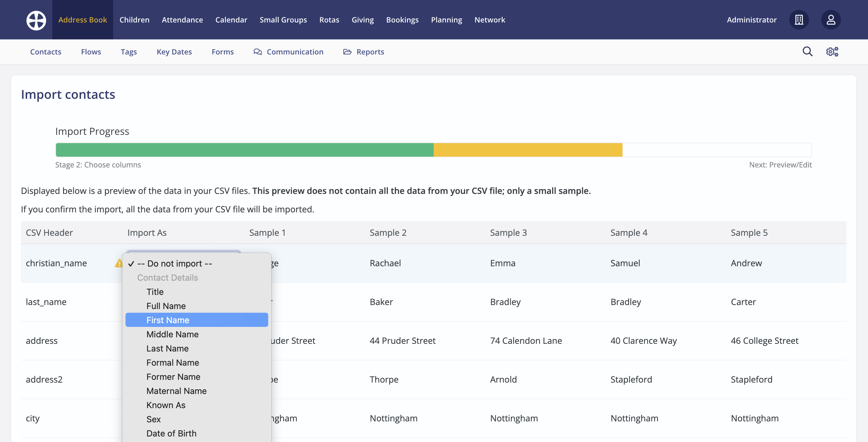Pick Date of Birth in dropdown
Image resolution: width=868 pixels, height=442 pixels.
click(x=171, y=433)
